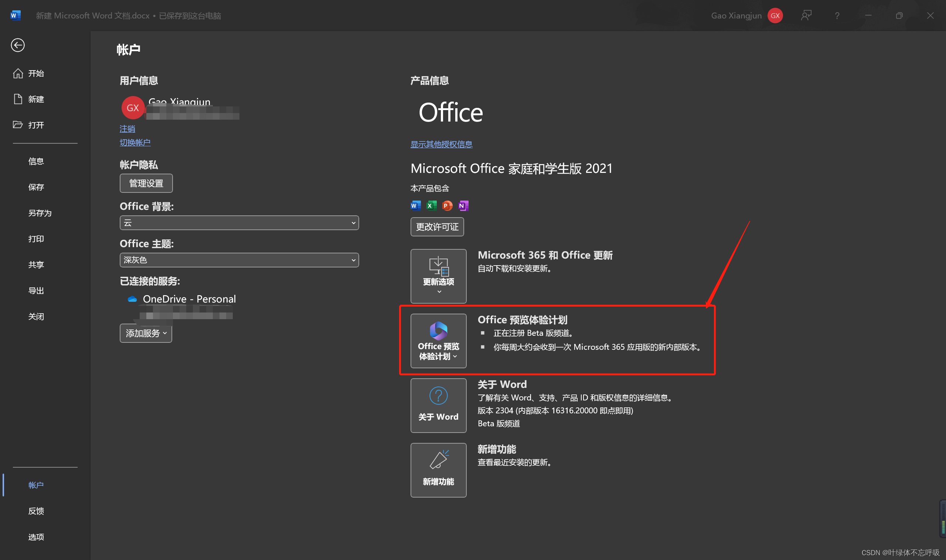Click the GX account avatar in title bar
The height and width of the screenshot is (560, 946).
775,16
